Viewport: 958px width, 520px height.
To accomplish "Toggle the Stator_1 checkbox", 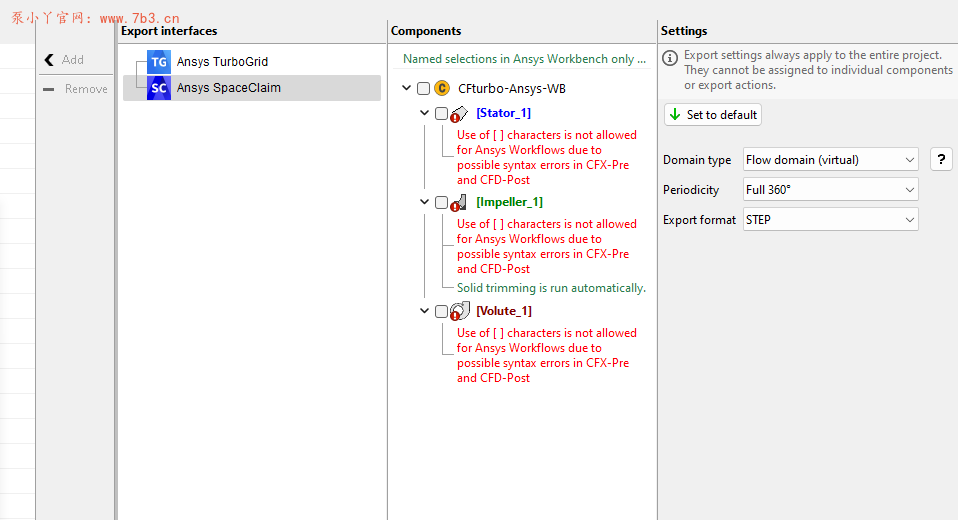I will [x=442, y=114].
